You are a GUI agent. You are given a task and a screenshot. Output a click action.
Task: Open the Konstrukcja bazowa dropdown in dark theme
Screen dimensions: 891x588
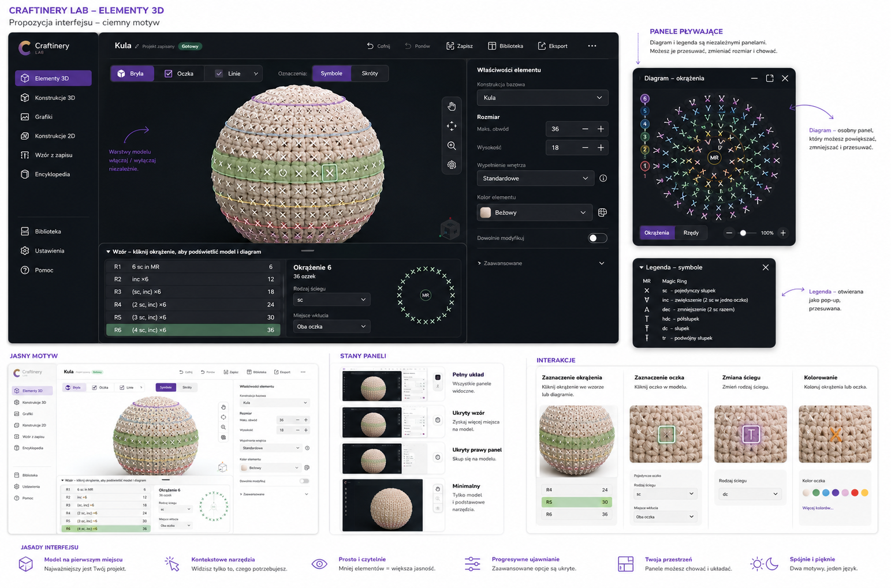(542, 98)
